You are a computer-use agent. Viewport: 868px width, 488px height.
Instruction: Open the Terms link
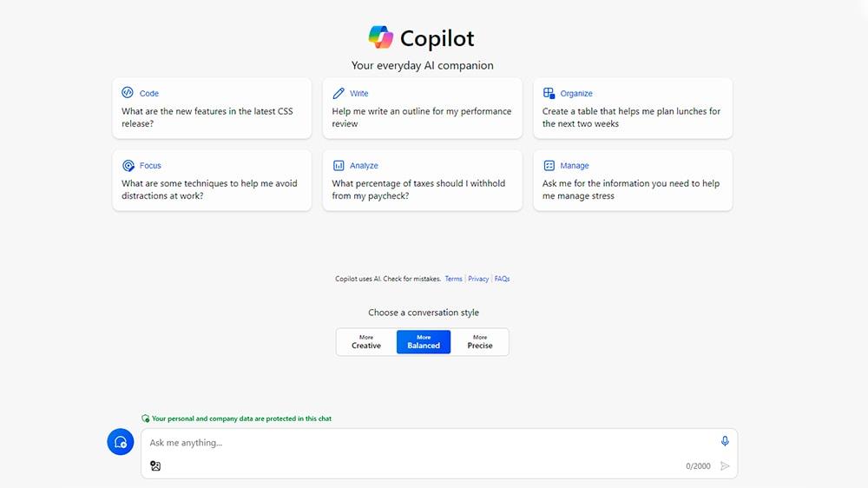pyautogui.click(x=453, y=279)
